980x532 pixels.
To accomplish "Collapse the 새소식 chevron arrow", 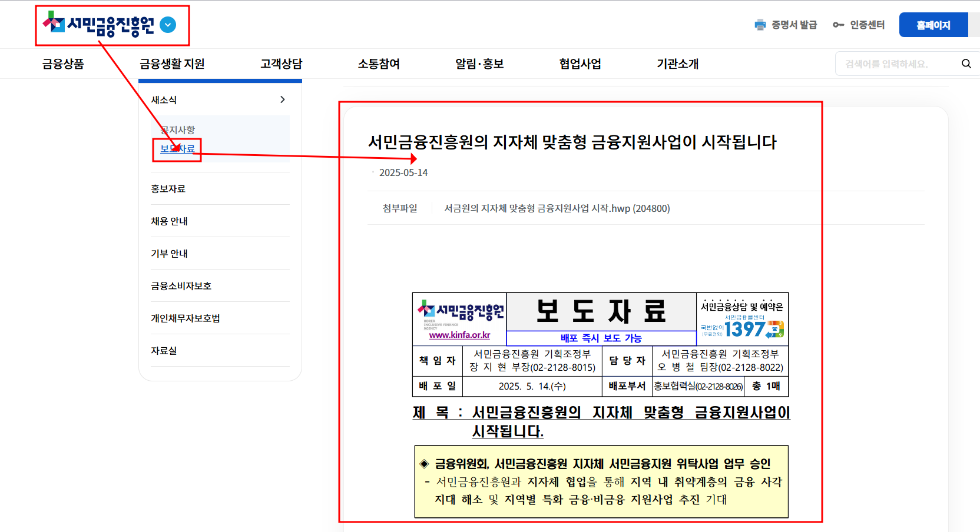I will 283,99.
